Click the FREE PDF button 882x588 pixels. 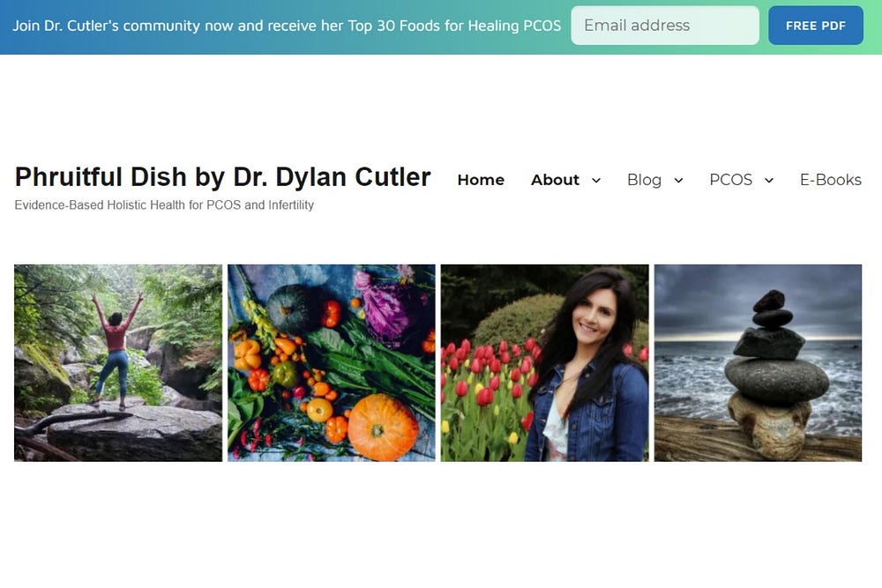816,26
